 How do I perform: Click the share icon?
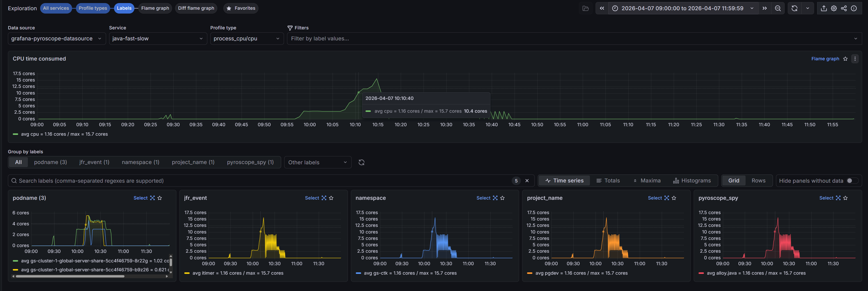click(844, 8)
